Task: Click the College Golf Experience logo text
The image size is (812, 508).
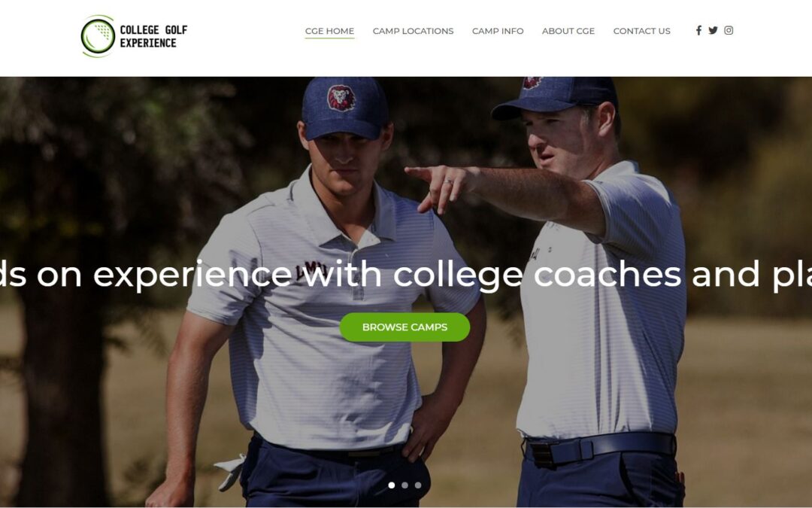Action: pos(153,36)
